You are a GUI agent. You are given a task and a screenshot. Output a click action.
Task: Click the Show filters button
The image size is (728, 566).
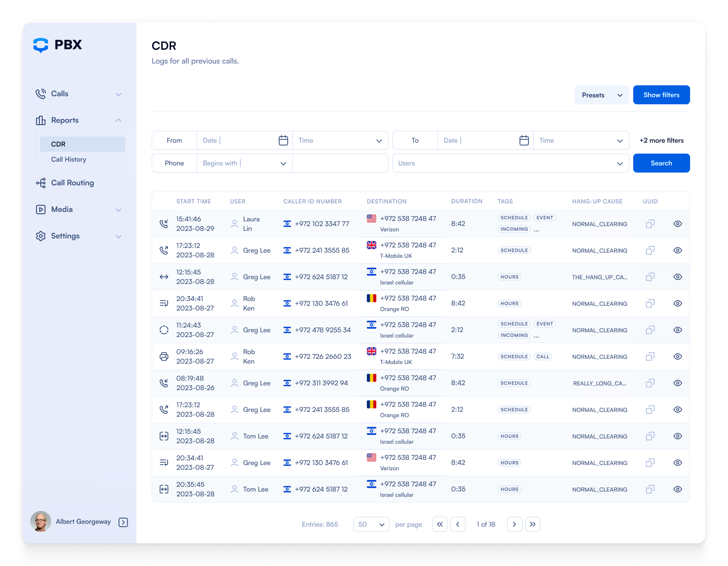[662, 95]
